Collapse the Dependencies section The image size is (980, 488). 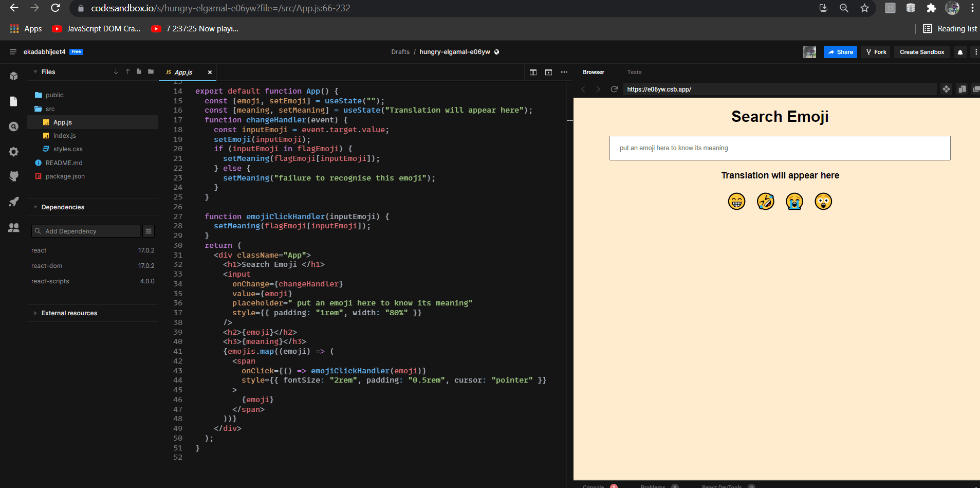coord(35,207)
